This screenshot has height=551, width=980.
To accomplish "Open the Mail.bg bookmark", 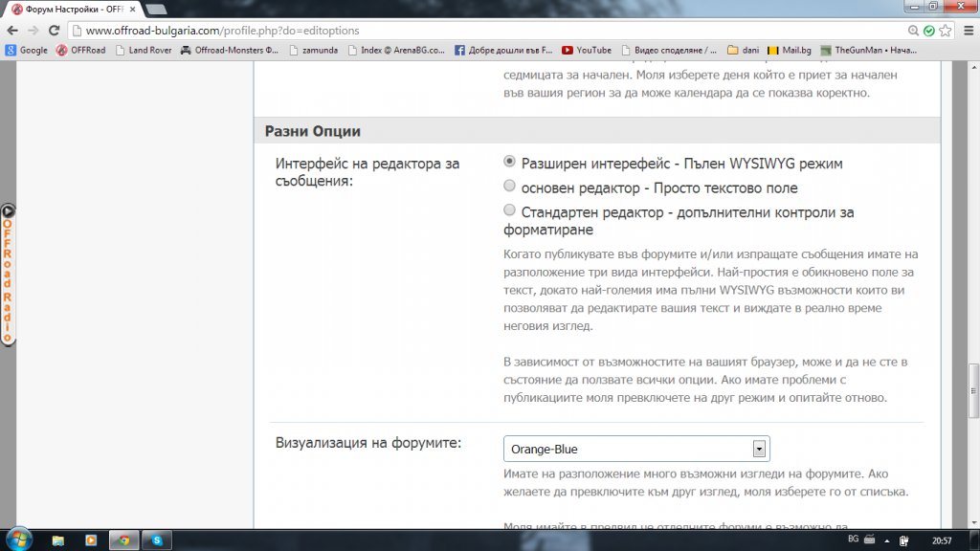I will (790, 50).
